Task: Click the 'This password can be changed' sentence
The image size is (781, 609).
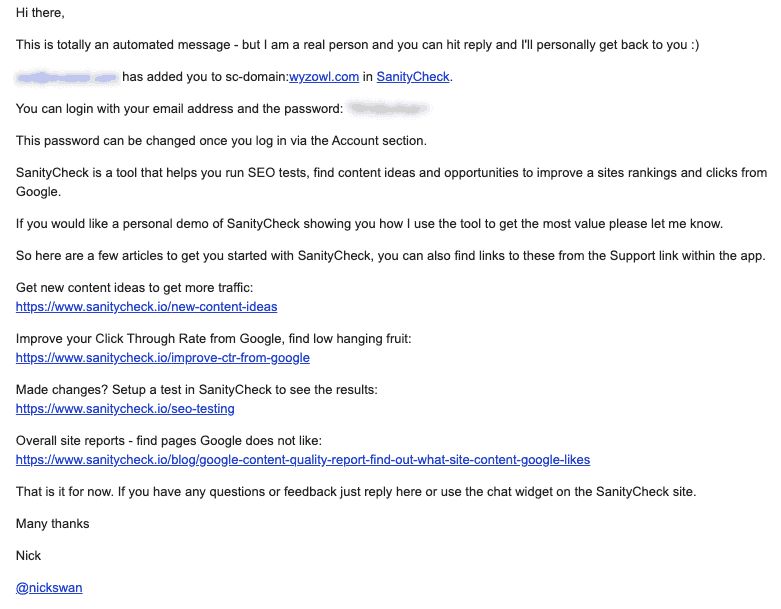Action: [x=221, y=141]
